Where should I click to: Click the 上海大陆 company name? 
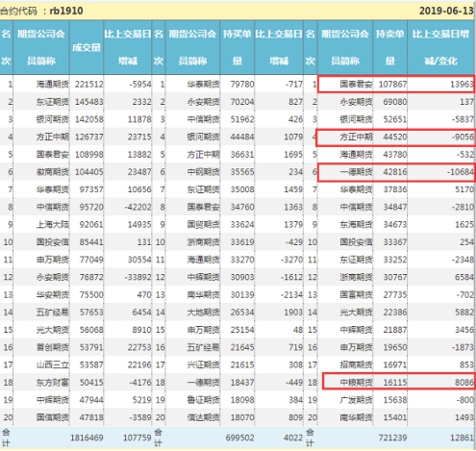pos(52,225)
